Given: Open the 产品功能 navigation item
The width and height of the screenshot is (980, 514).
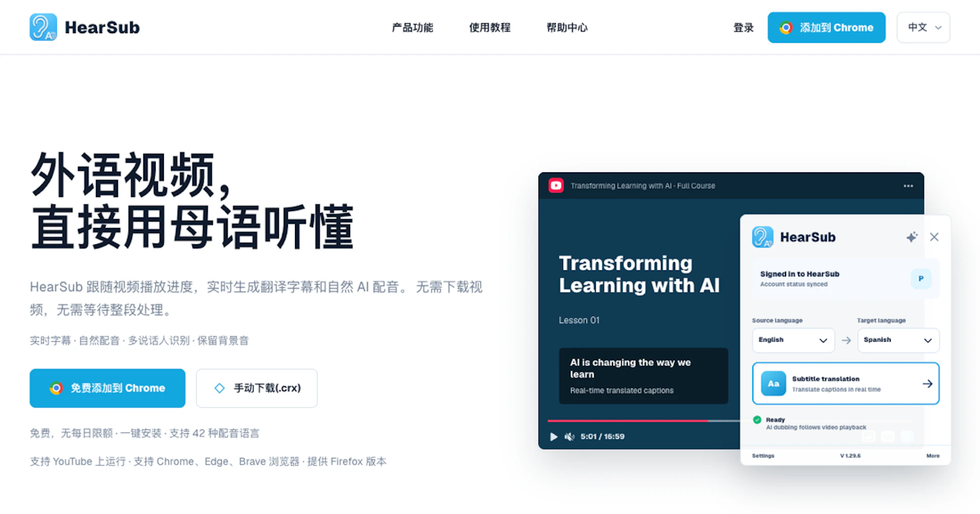Looking at the screenshot, I should [x=412, y=28].
